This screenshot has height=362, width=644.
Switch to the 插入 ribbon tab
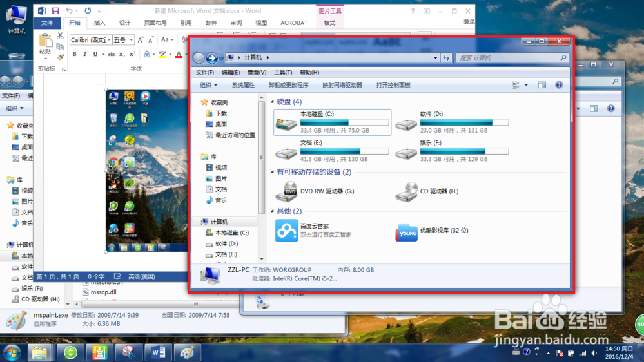point(99,23)
